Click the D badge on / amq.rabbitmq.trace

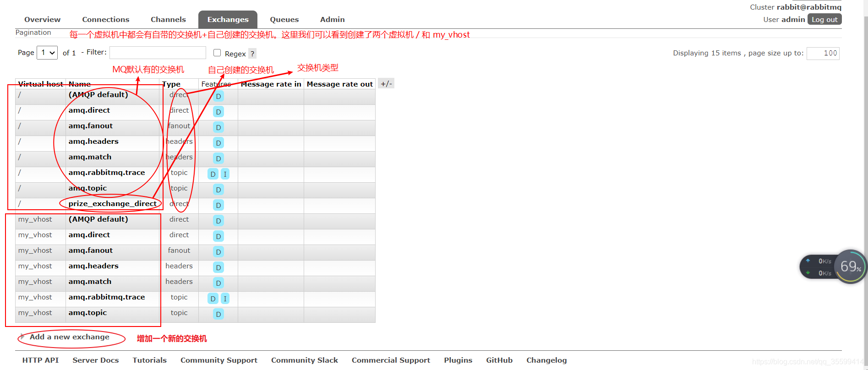point(213,174)
